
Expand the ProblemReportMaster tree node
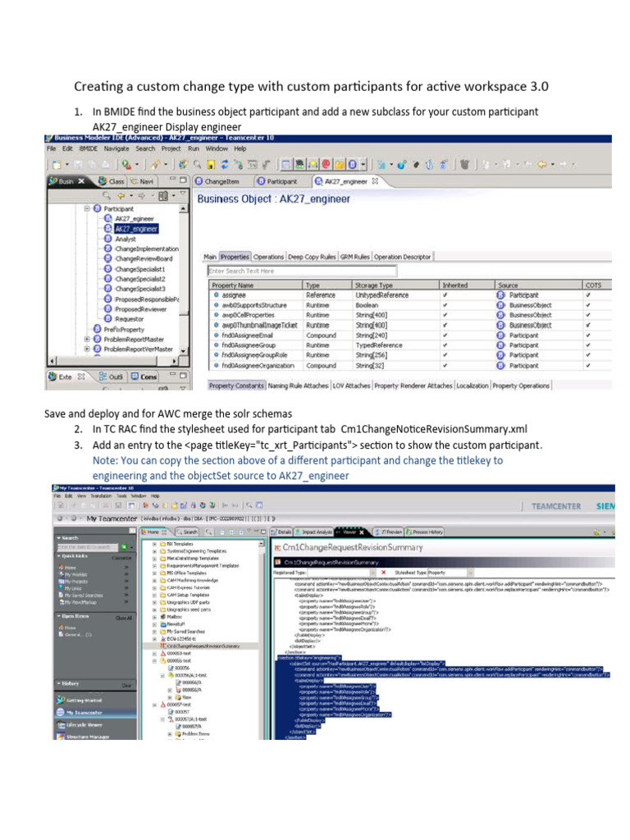point(87,339)
